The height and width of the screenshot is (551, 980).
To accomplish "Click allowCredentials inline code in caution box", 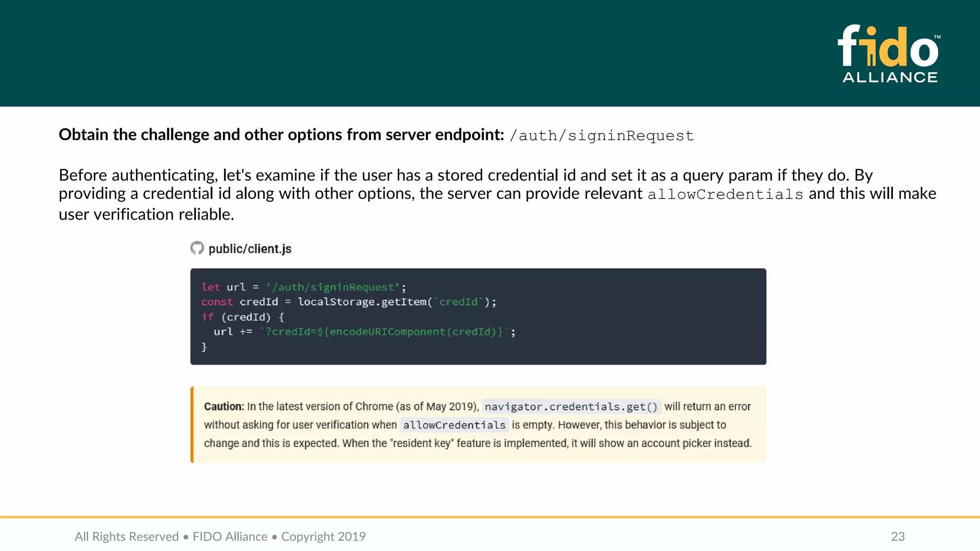I will pos(454,425).
